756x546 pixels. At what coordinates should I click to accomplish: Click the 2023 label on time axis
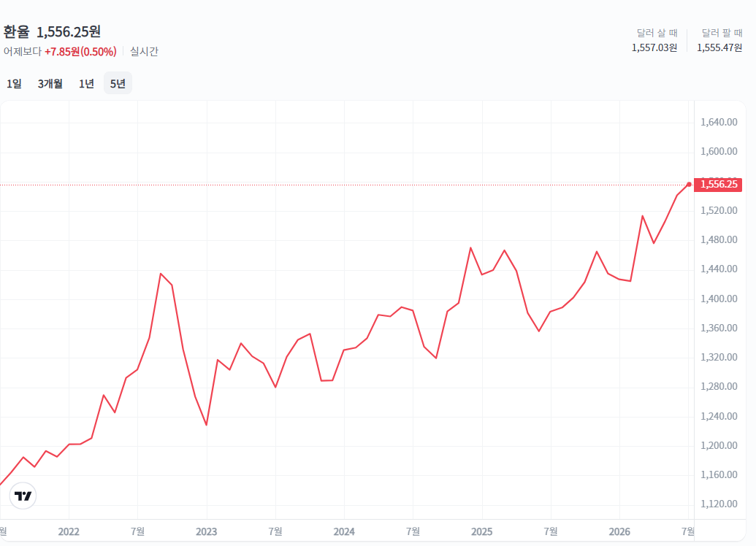[207, 531]
